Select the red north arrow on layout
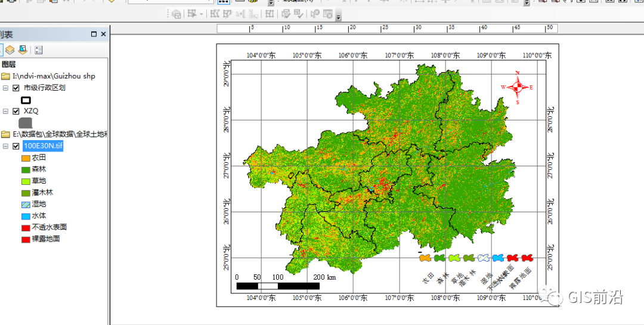The height and width of the screenshot is (325, 644). tap(518, 87)
